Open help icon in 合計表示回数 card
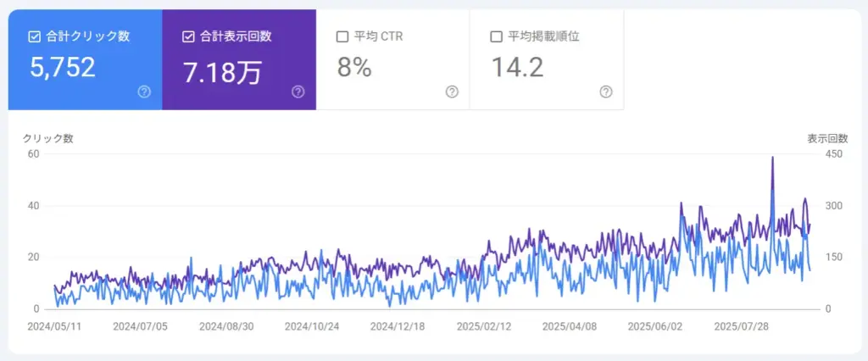868x361 pixels. [298, 92]
